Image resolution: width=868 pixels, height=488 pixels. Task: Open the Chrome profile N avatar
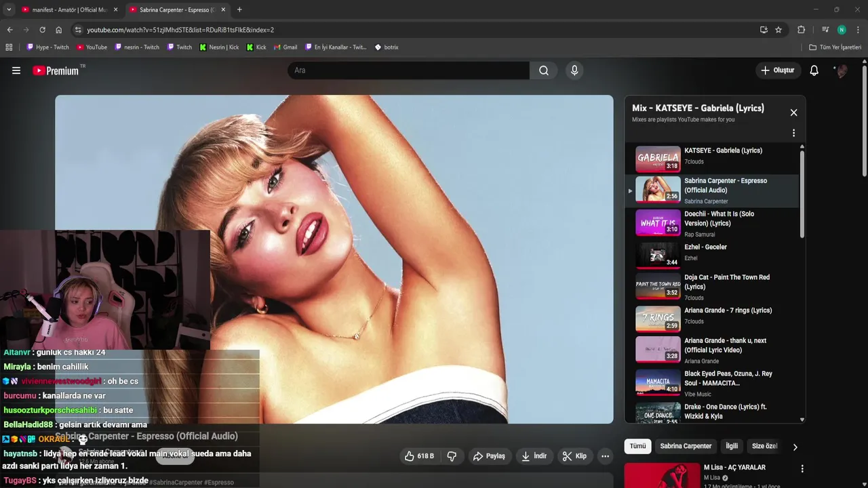[842, 30]
